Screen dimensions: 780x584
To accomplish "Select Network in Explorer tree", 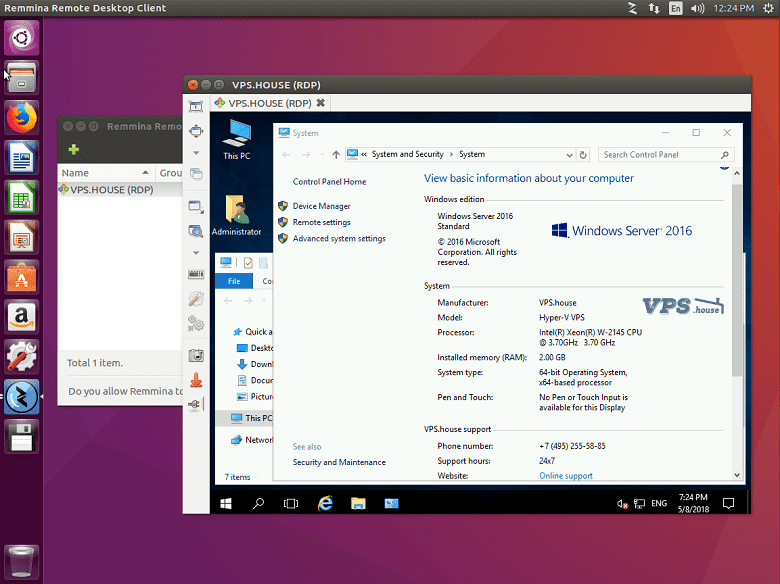I will 252,440.
